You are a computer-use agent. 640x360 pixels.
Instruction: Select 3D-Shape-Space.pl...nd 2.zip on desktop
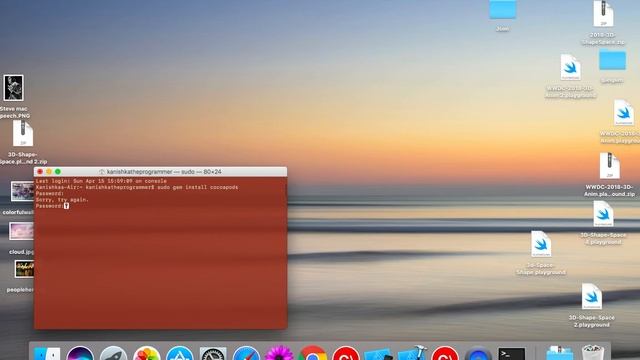pyautogui.click(x=23, y=133)
